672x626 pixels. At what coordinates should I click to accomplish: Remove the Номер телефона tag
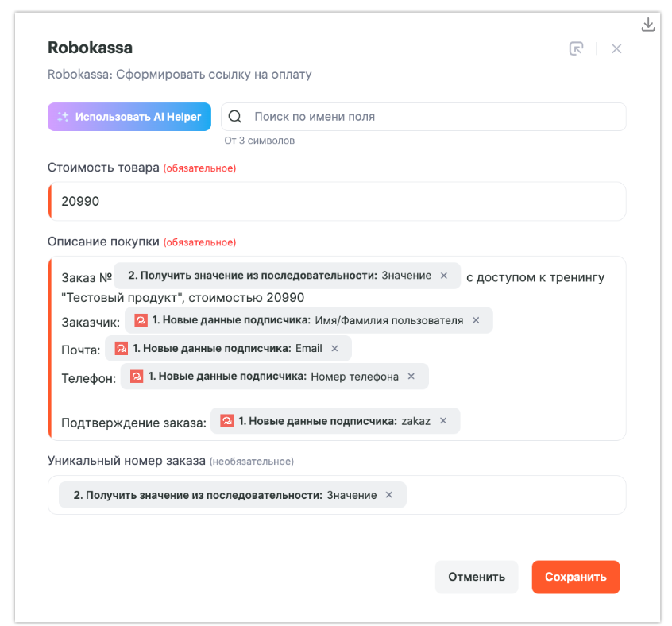[411, 377]
